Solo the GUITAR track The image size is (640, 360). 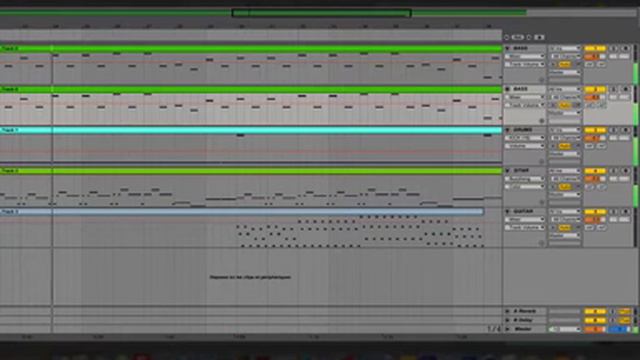coord(613,211)
